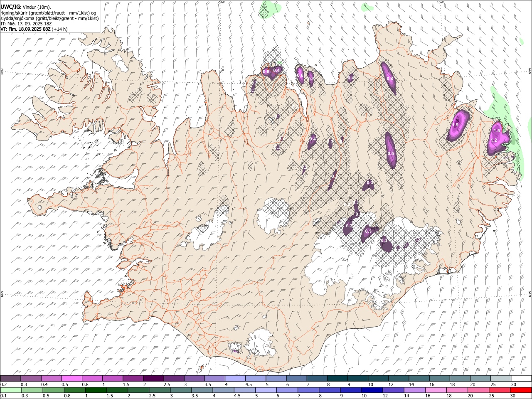Screen dimensions: 532x399
Task: Select the light green 0.3 rain legend swatch
Action: 32,390
